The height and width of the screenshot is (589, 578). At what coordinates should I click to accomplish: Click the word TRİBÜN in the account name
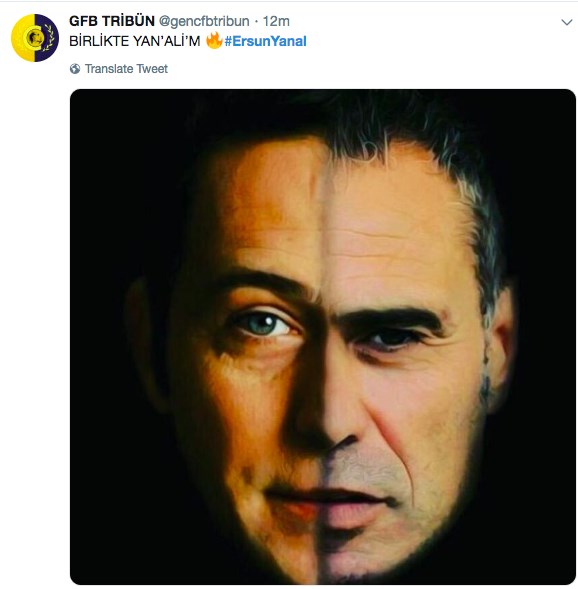point(128,21)
